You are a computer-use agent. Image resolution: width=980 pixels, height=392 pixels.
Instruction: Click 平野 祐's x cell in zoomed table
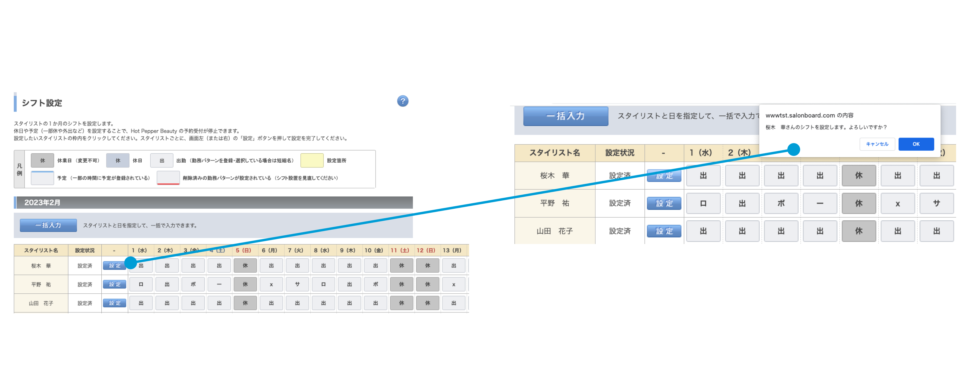tap(897, 204)
